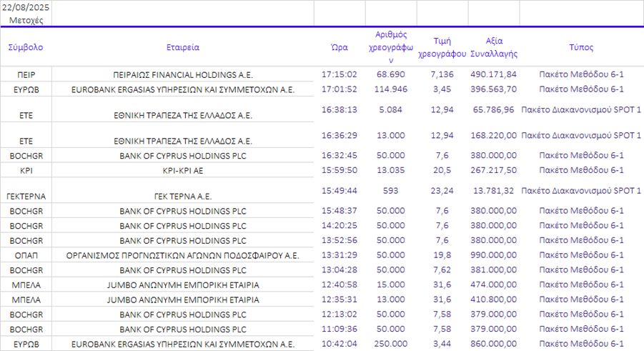Click the ΠΕΙΡΑΙΩΣ FINANCIAL HOLDINGS company cell
This screenshot has height=351, width=644.
pos(183,74)
